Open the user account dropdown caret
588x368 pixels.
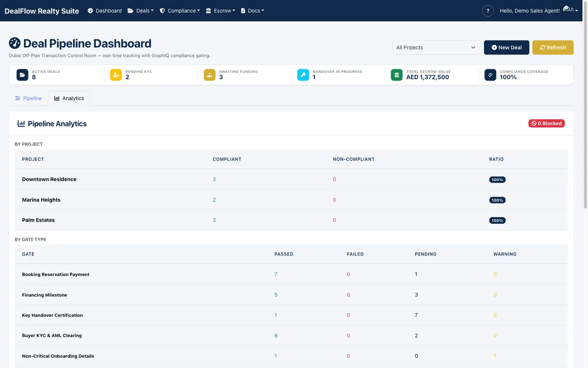pos(577,11)
